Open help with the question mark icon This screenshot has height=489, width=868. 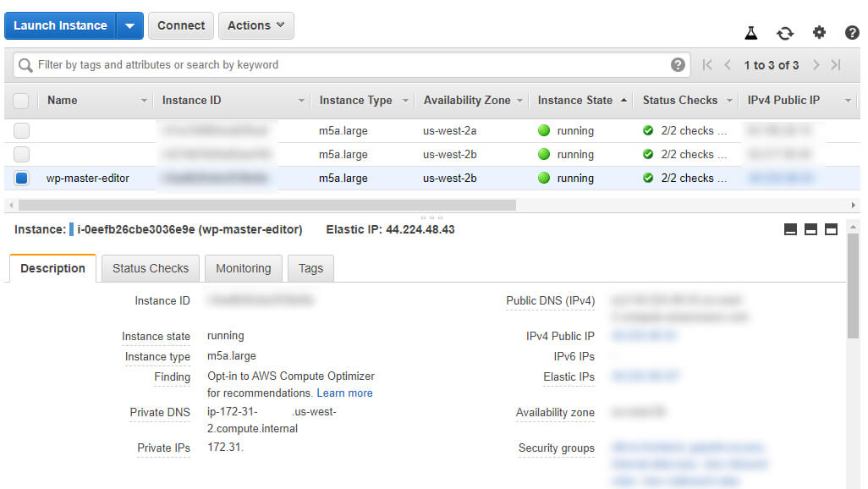[x=851, y=32]
